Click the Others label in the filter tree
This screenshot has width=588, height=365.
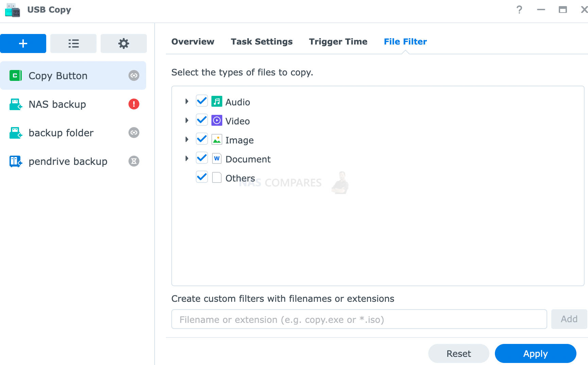click(x=240, y=178)
